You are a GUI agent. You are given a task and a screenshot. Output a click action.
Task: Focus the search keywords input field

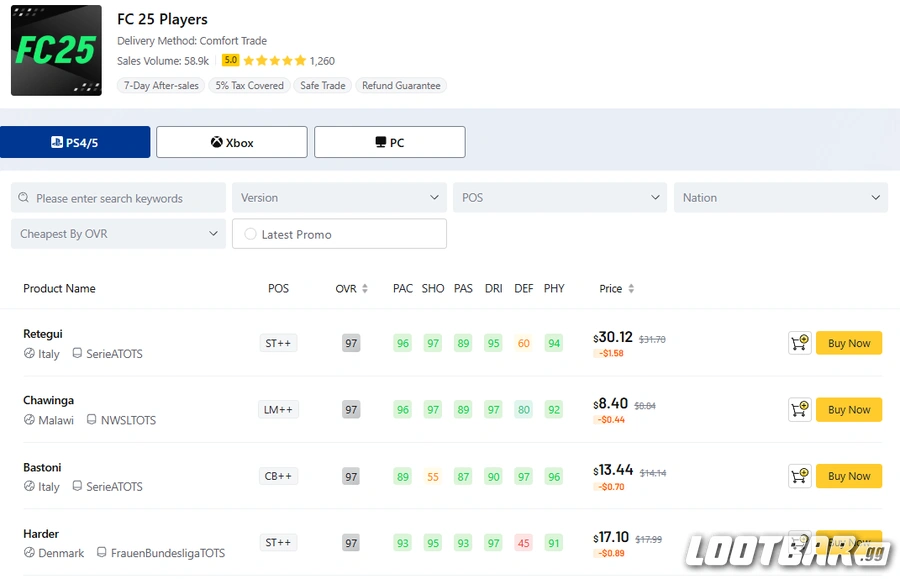click(118, 198)
